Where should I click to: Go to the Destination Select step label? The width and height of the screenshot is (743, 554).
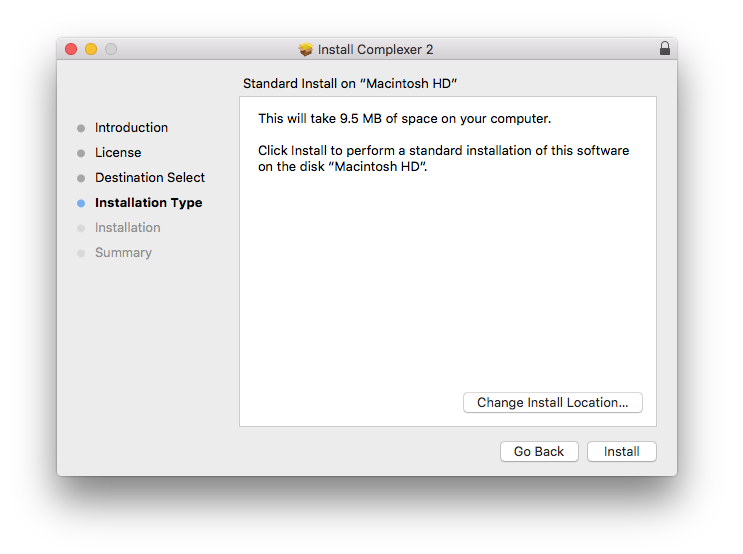[x=150, y=178]
